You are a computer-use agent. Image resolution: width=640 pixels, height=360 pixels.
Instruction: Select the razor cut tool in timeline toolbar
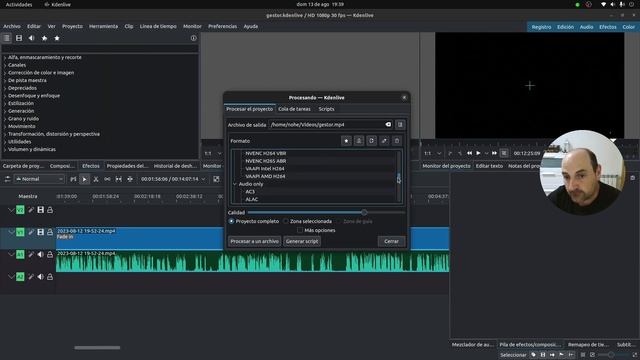point(96,179)
